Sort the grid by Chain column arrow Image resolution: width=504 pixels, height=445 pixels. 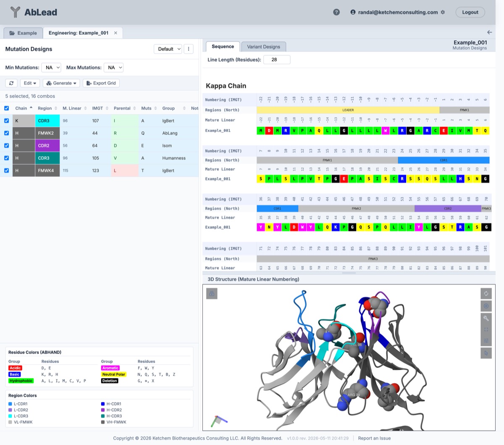(x=31, y=108)
